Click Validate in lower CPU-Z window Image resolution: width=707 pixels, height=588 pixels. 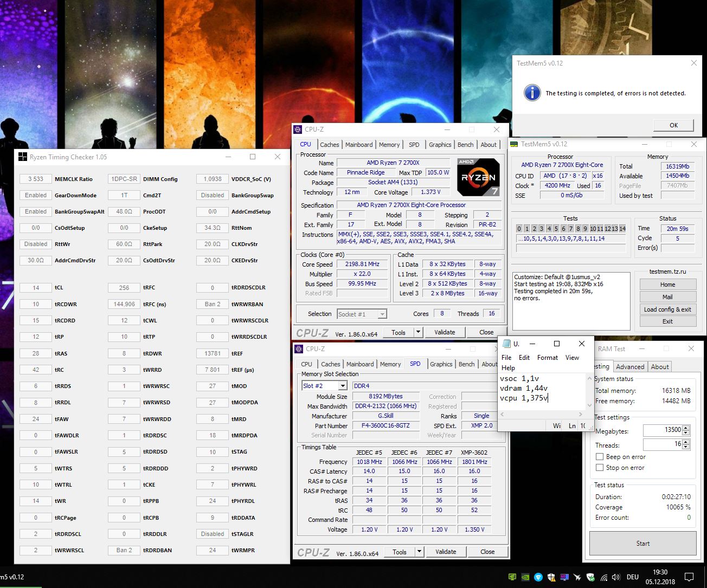tap(446, 552)
